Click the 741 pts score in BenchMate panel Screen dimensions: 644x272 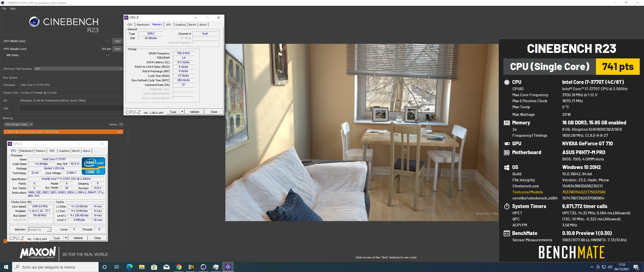[618, 66]
